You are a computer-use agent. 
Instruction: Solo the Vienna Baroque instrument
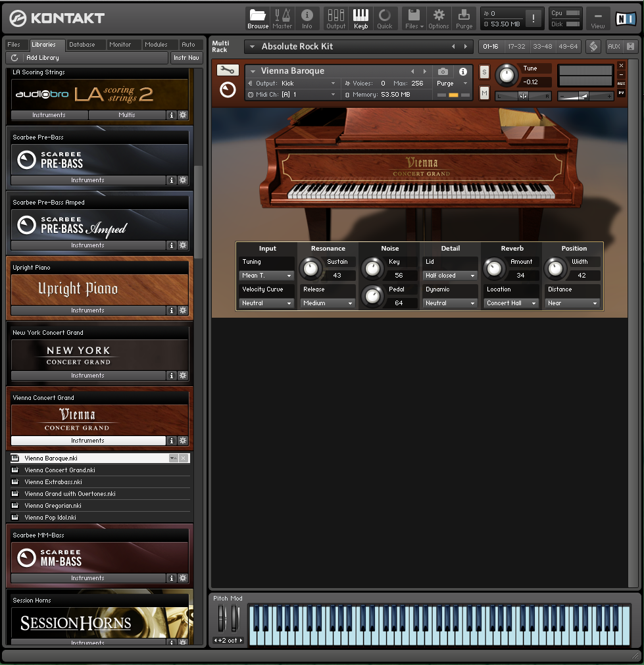(484, 72)
